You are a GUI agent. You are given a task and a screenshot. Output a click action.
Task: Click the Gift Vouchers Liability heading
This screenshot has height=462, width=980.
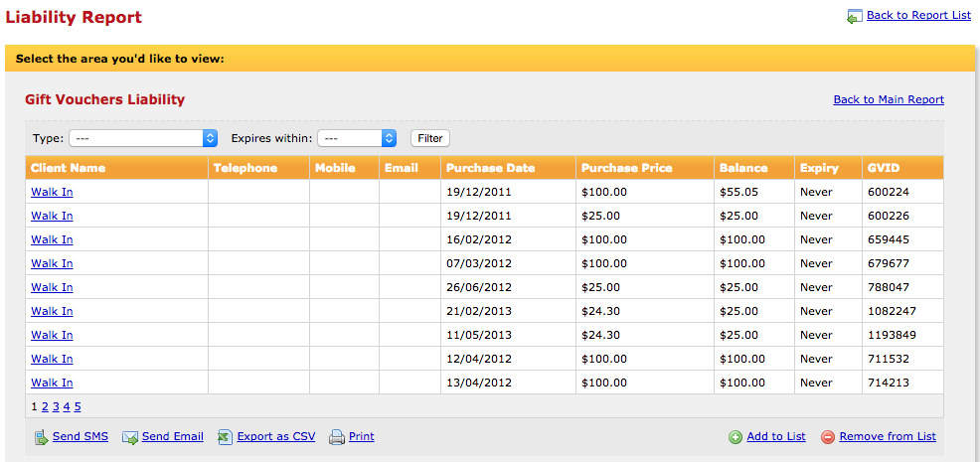coord(105,98)
